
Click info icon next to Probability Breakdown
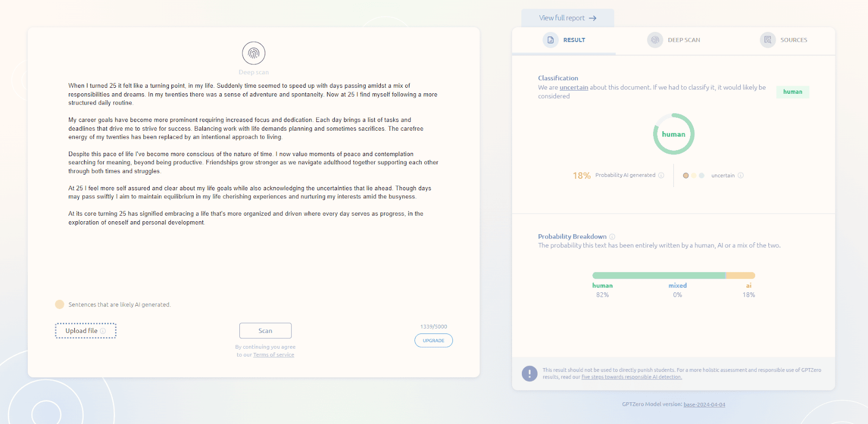(612, 236)
